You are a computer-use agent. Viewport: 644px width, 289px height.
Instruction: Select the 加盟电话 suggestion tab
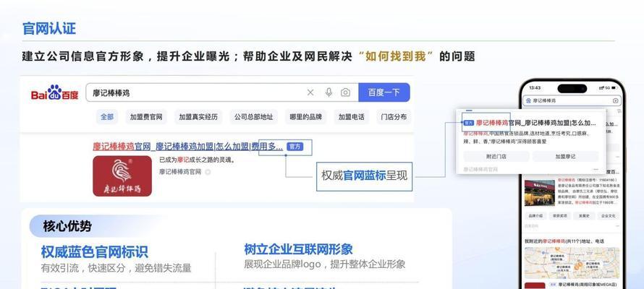pos(351,117)
